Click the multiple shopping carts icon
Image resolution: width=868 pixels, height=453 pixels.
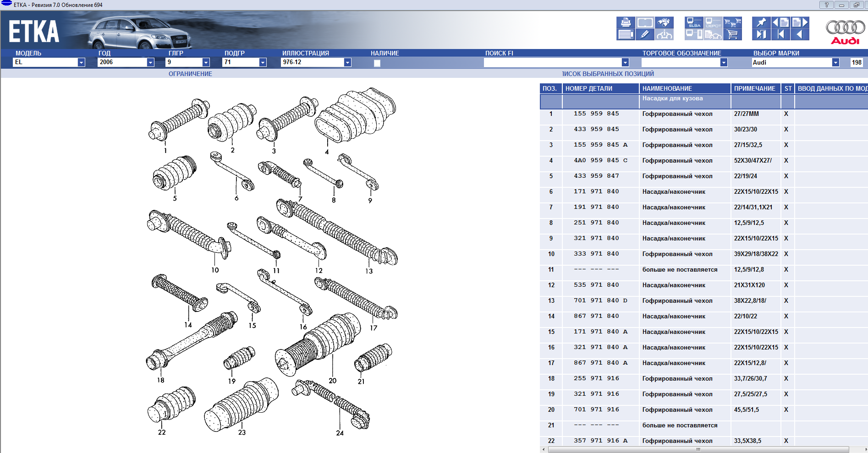click(732, 22)
